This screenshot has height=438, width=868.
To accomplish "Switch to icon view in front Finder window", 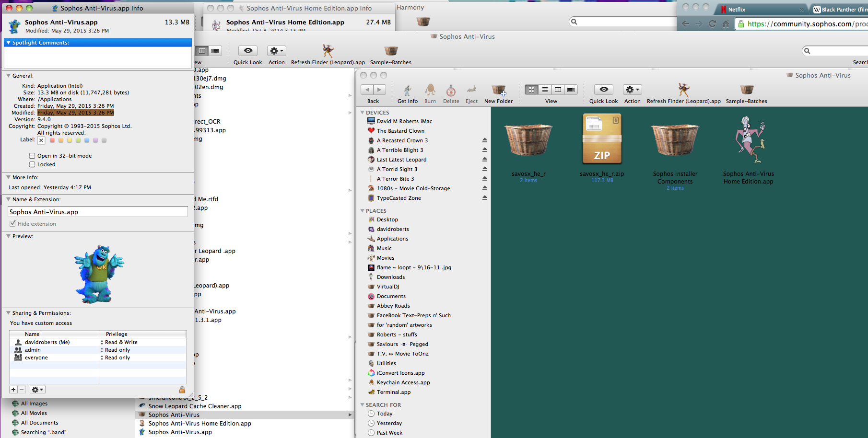I will [x=531, y=90].
